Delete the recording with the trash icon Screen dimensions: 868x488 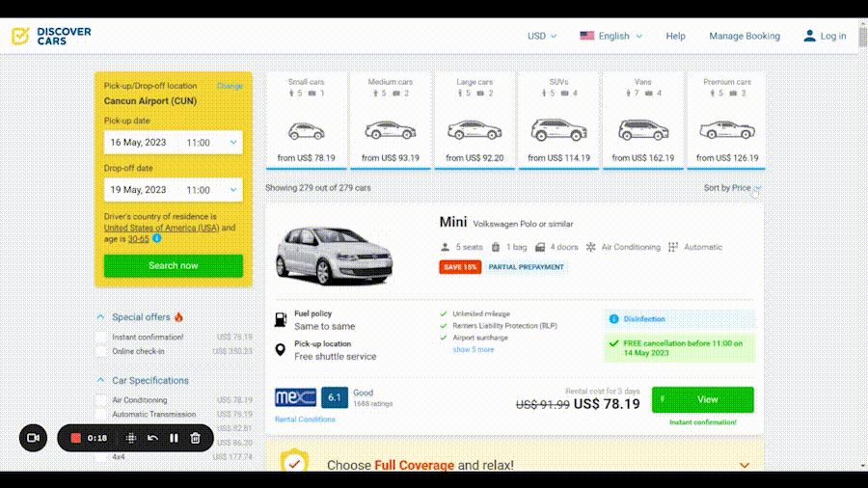pyautogui.click(x=195, y=438)
